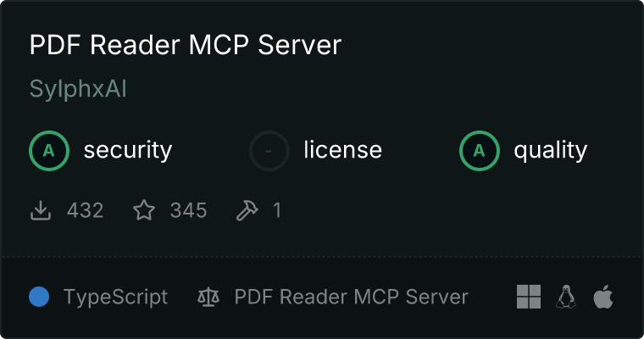644x339 pixels.
Task: Click the security label text
Action: (x=128, y=150)
